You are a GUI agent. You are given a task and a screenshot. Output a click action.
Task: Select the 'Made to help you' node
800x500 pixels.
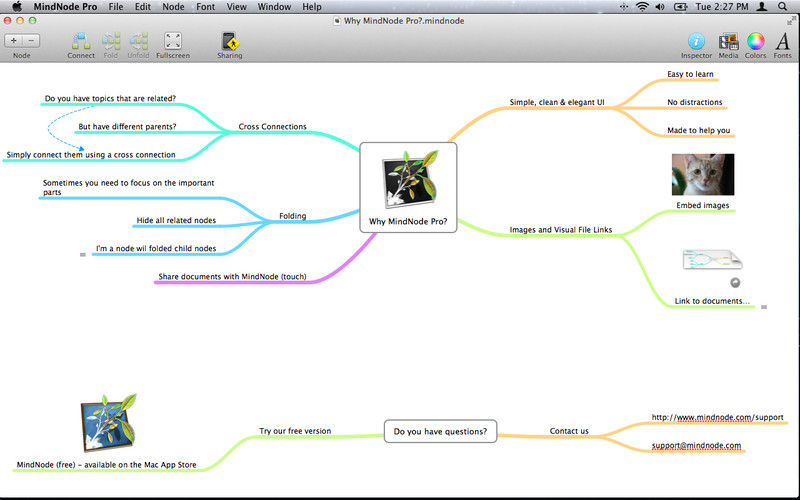(x=698, y=130)
